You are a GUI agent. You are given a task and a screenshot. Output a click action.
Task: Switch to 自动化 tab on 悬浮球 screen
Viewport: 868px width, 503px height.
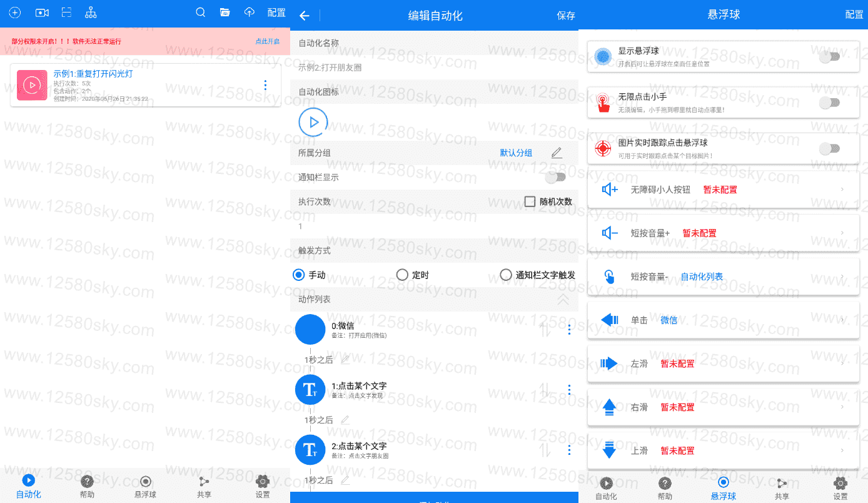coord(606,488)
